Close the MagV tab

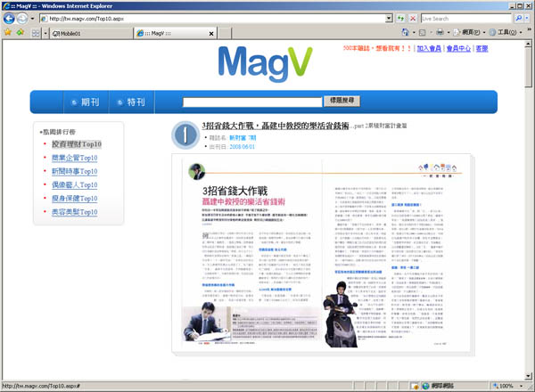pos(211,33)
